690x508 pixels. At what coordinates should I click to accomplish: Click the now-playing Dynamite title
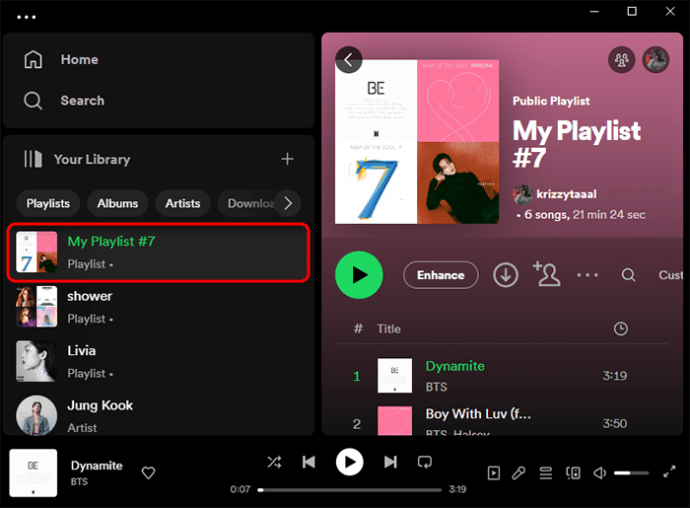pos(96,465)
